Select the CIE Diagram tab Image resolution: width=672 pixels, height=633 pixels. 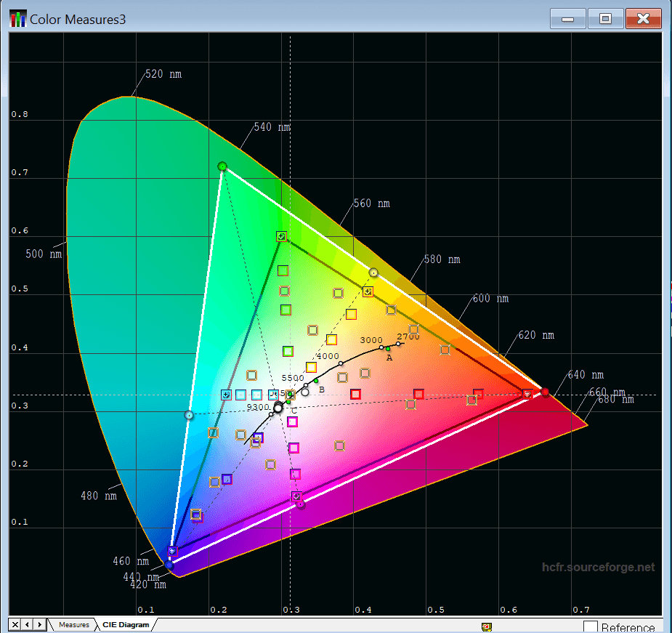tap(126, 625)
